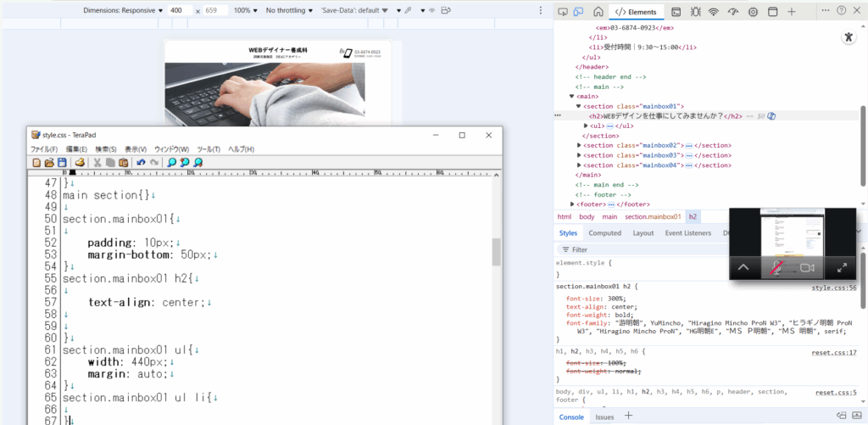Open the DevTools Network wifi icon
The image size is (868, 425).
[713, 12]
